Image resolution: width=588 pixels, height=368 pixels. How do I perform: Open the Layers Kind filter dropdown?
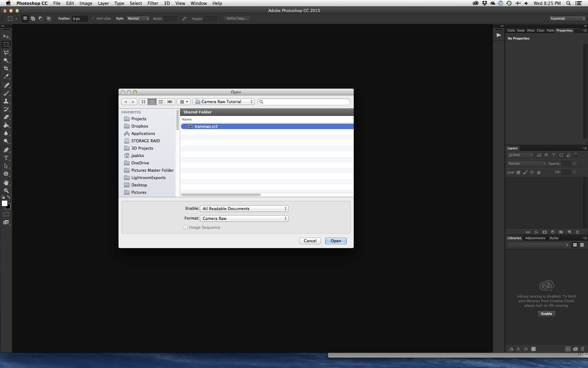click(x=520, y=155)
